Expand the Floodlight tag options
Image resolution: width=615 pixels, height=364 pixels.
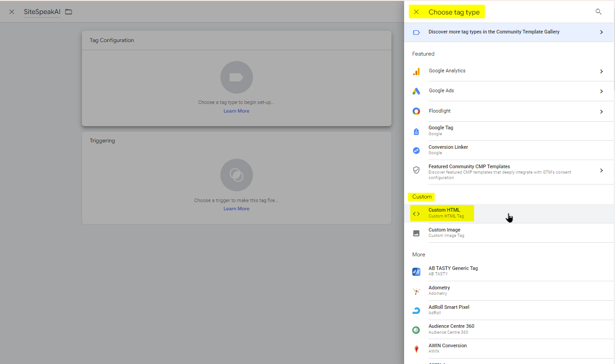point(601,112)
